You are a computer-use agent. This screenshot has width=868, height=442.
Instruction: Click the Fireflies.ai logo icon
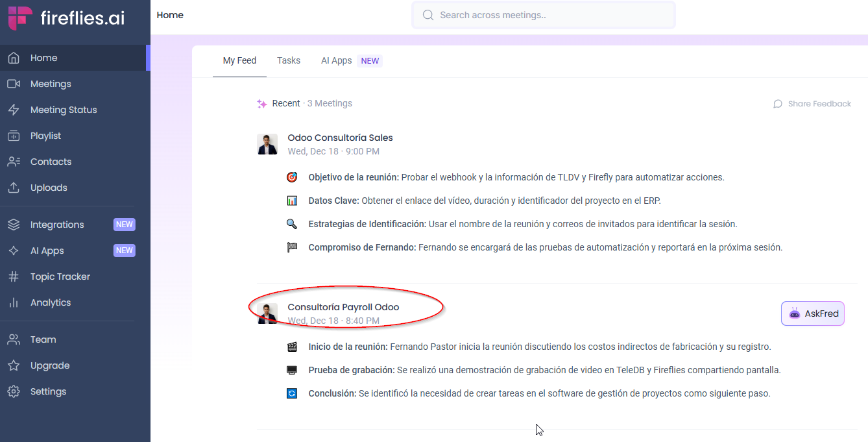point(19,18)
